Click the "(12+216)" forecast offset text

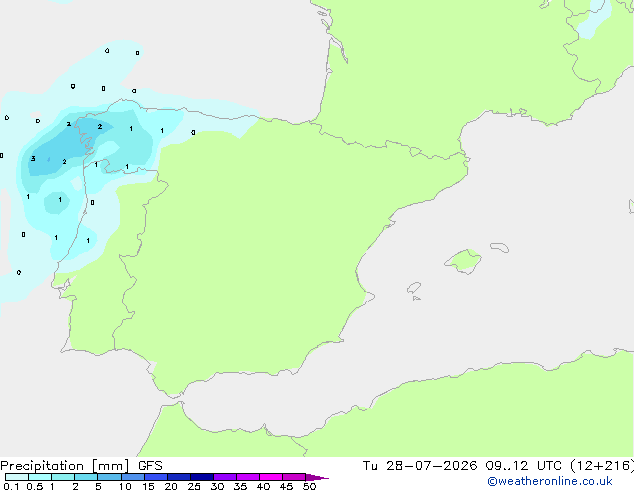coord(602,466)
